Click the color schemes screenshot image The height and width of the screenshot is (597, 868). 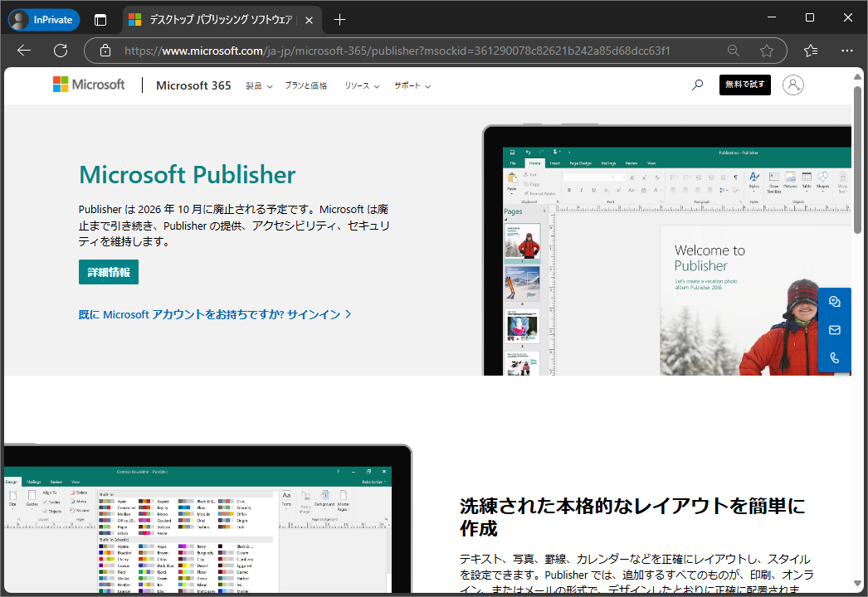[208, 518]
